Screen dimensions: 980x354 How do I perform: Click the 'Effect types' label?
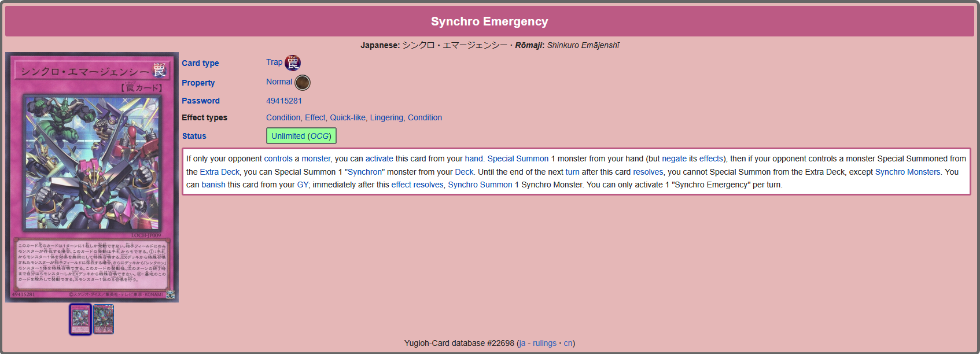204,117
